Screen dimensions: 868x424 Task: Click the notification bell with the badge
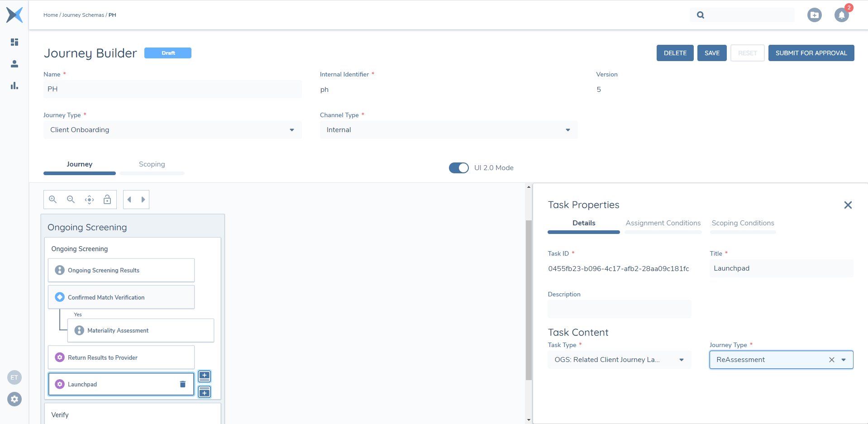(842, 15)
